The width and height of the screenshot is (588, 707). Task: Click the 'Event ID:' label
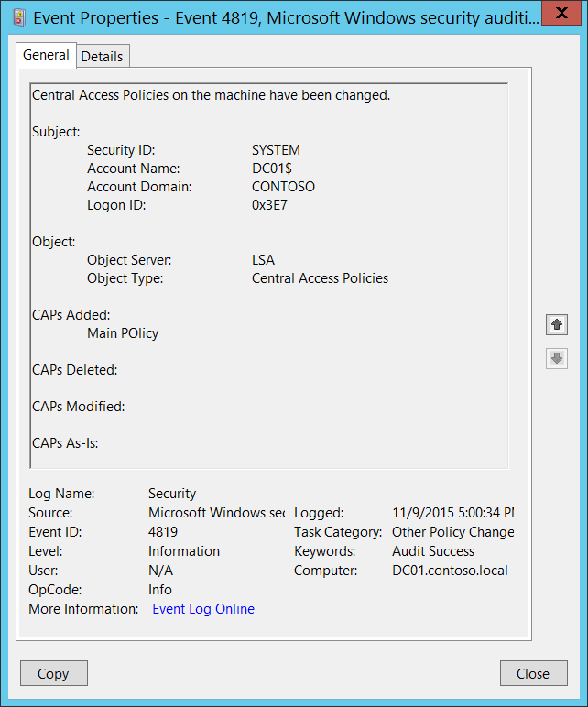[x=55, y=532]
